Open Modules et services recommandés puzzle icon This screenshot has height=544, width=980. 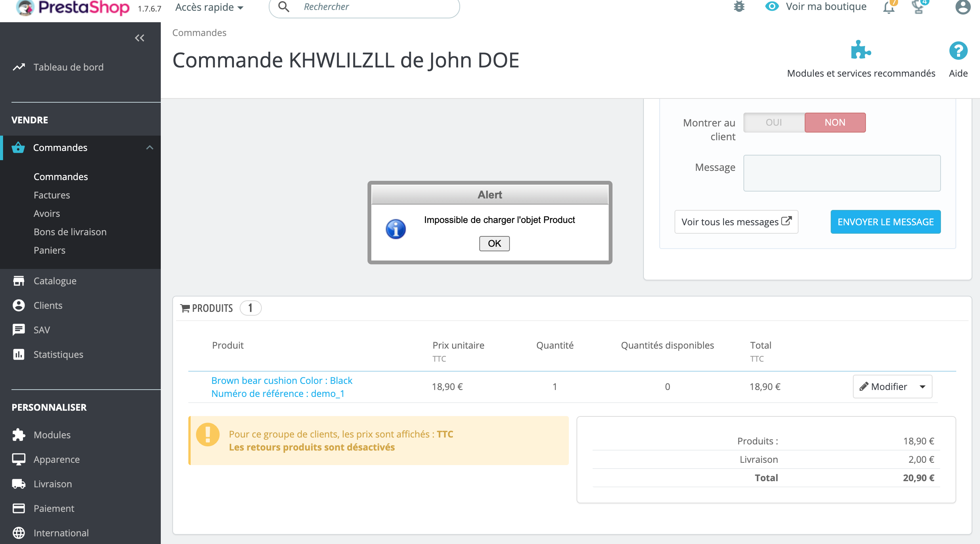click(x=861, y=50)
